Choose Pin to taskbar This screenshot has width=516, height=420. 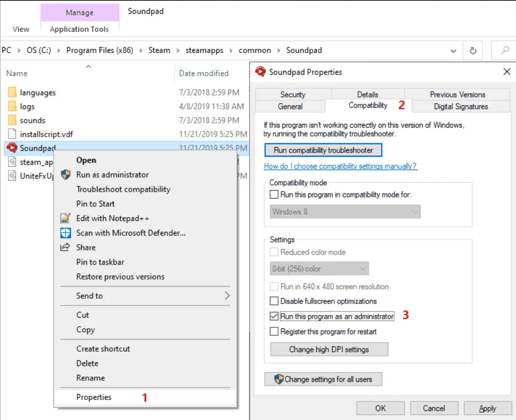(x=145, y=262)
